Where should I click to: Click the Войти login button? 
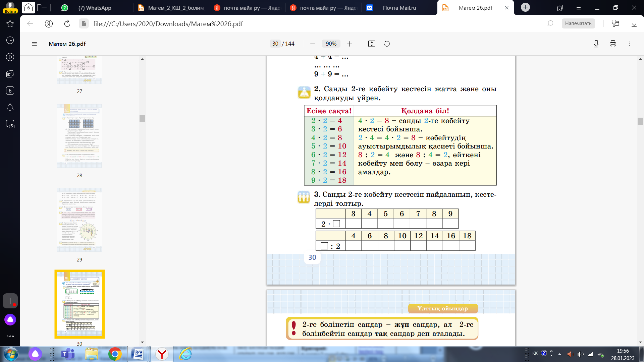pyautogui.click(x=10, y=11)
